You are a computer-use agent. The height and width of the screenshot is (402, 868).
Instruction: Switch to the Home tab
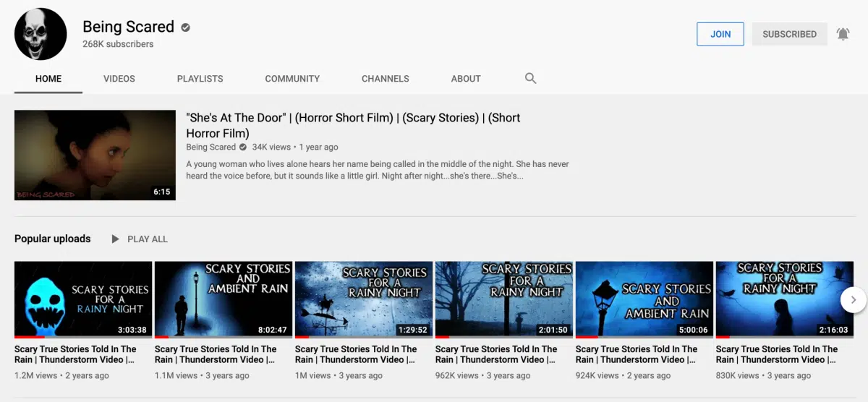point(48,79)
